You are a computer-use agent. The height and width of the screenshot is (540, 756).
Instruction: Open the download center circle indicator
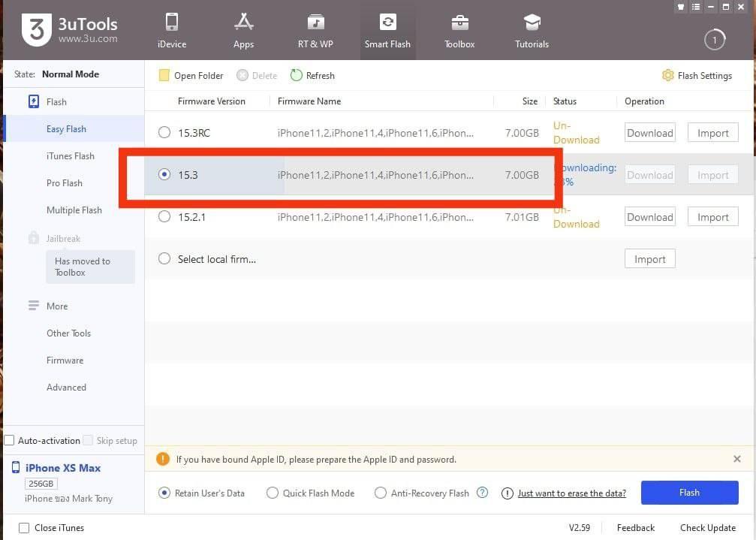[x=715, y=40]
